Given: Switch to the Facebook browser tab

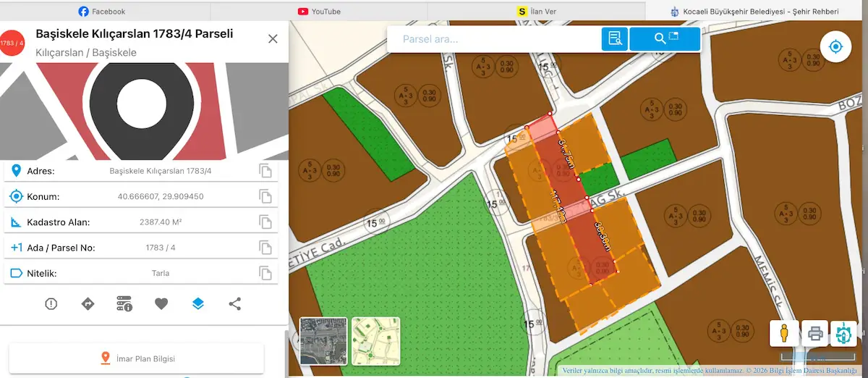Looking at the screenshot, I should click(101, 11).
